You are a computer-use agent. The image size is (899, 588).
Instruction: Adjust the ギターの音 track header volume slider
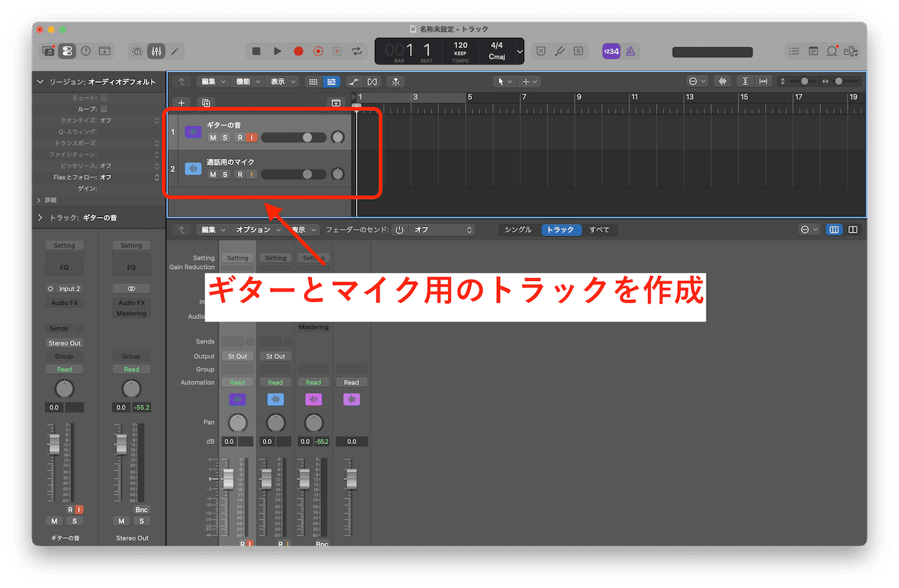click(294, 138)
